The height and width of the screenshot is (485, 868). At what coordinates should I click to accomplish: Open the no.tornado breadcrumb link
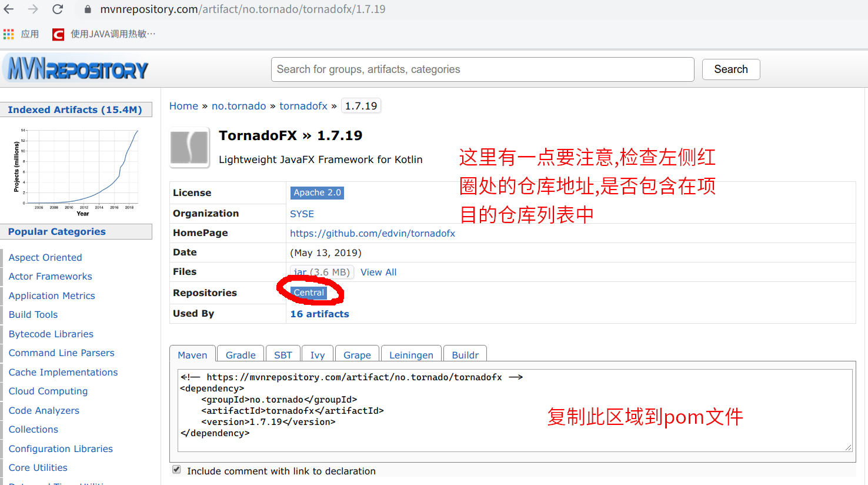point(239,106)
